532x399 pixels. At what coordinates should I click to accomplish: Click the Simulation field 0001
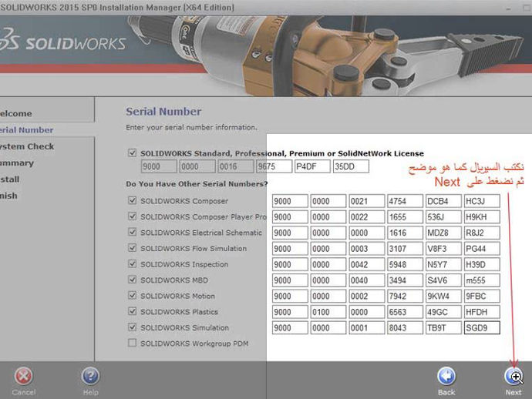[x=367, y=328]
